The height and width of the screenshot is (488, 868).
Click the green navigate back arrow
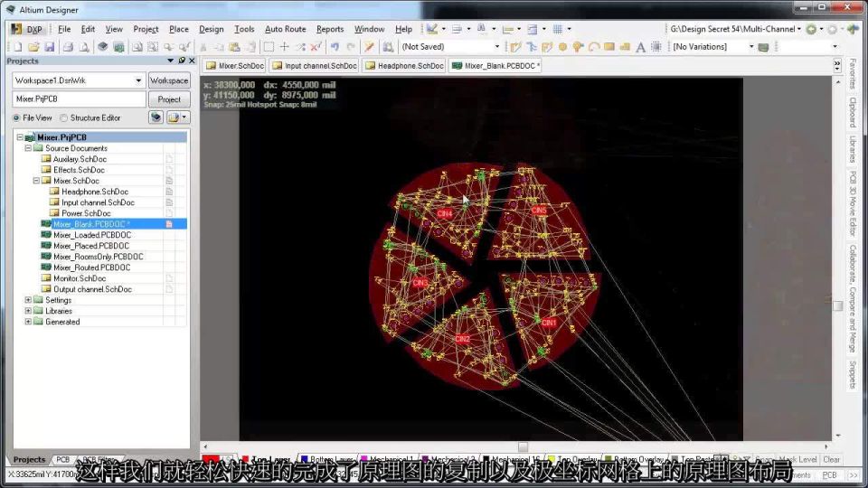pyautogui.click(x=812, y=29)
